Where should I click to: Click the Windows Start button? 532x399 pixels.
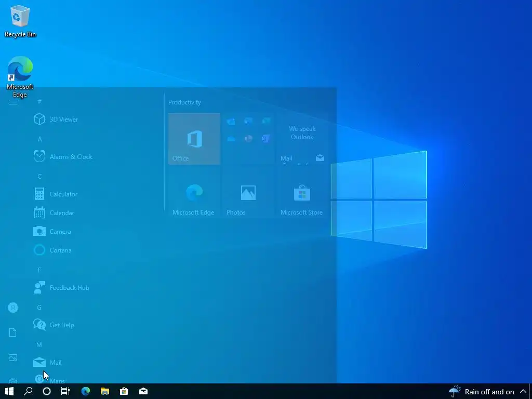click(9, 391)
